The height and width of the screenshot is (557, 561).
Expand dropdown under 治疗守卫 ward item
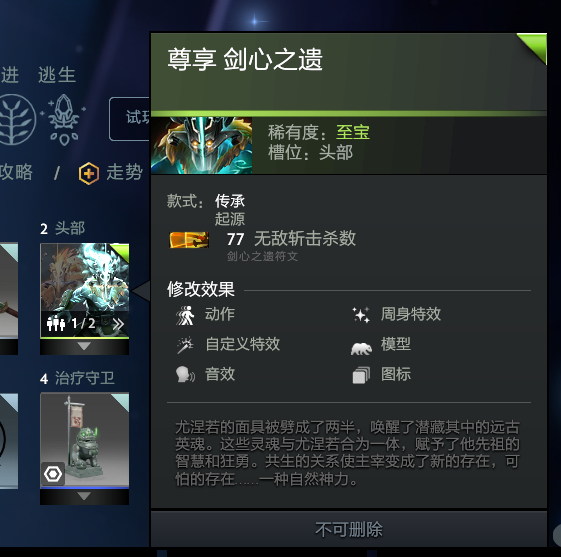(84, 497)
